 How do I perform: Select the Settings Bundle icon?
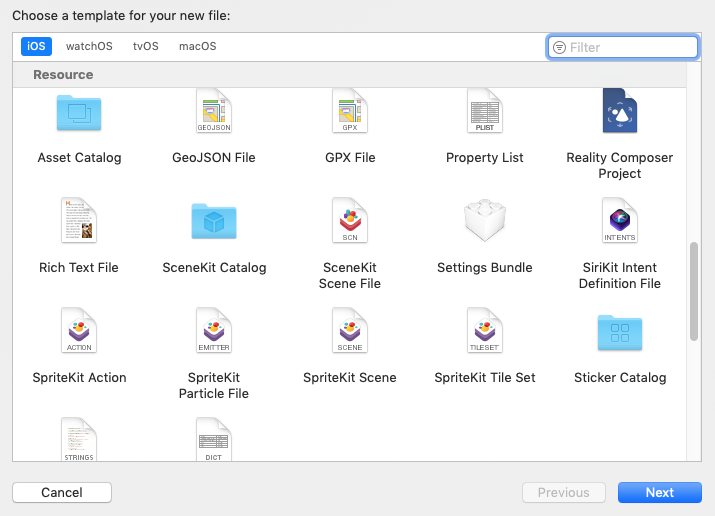(485, 221)
